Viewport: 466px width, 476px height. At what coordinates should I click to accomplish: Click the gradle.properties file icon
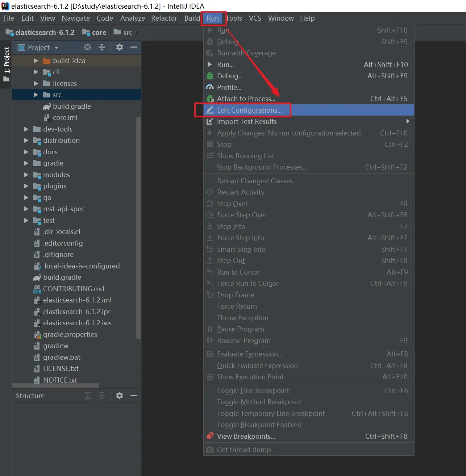click(x=37, y=334)
